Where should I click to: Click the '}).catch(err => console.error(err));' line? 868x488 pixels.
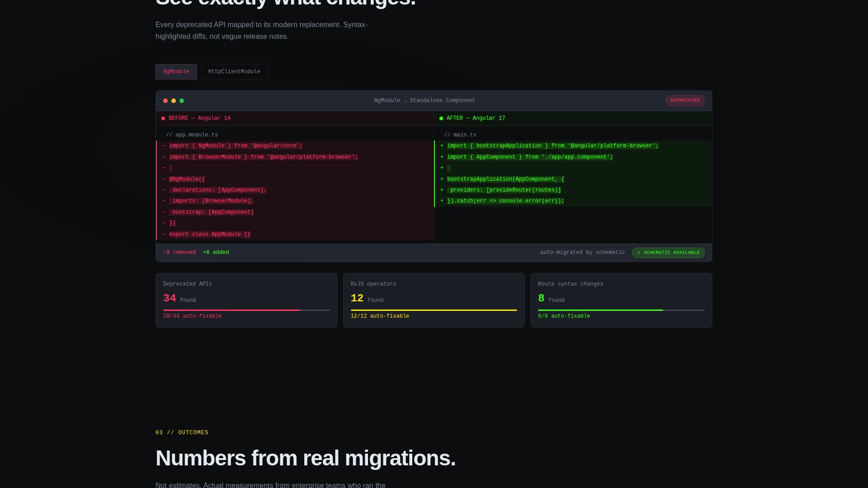(x=573, y=201)
